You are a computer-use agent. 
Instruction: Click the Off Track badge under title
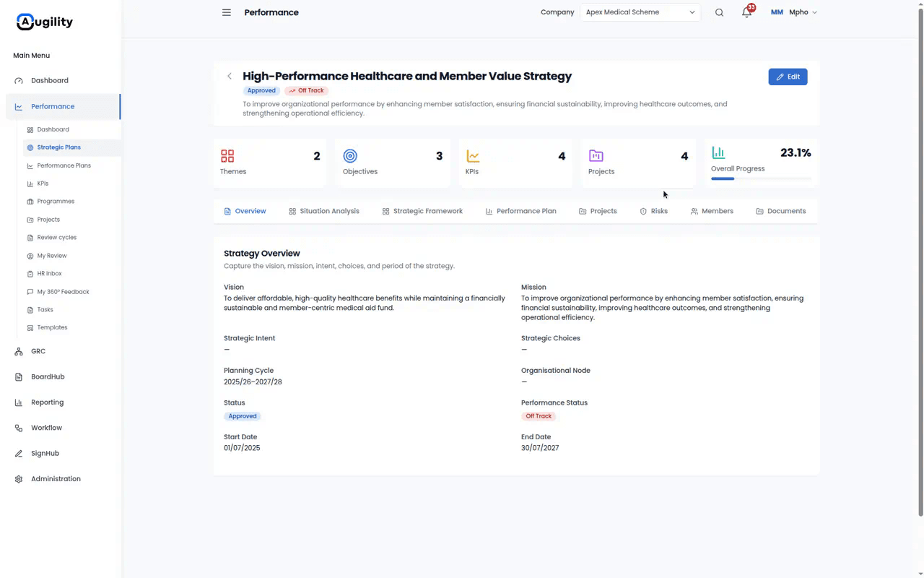pos(306,91)
